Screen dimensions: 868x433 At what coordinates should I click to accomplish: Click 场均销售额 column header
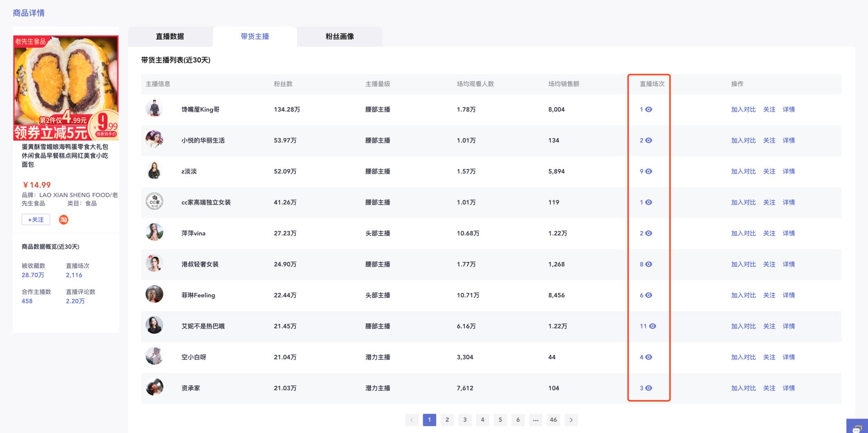click(563, 84)
